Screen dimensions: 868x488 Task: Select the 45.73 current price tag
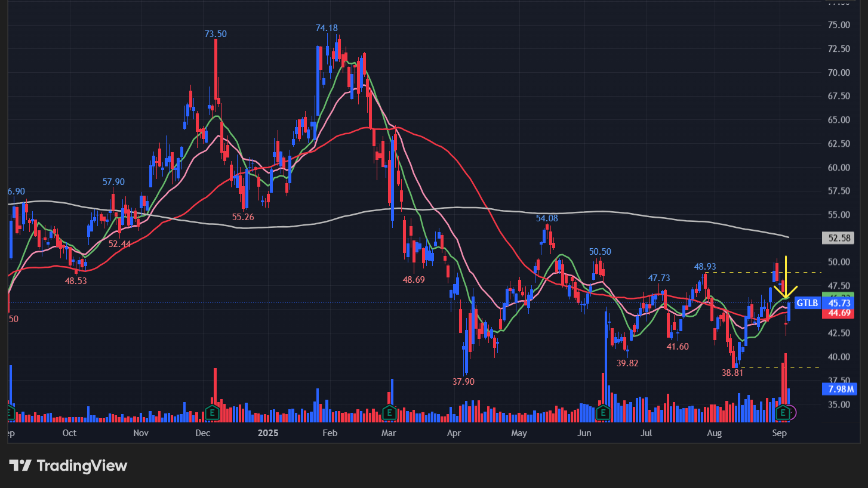[x=840, y=304]
